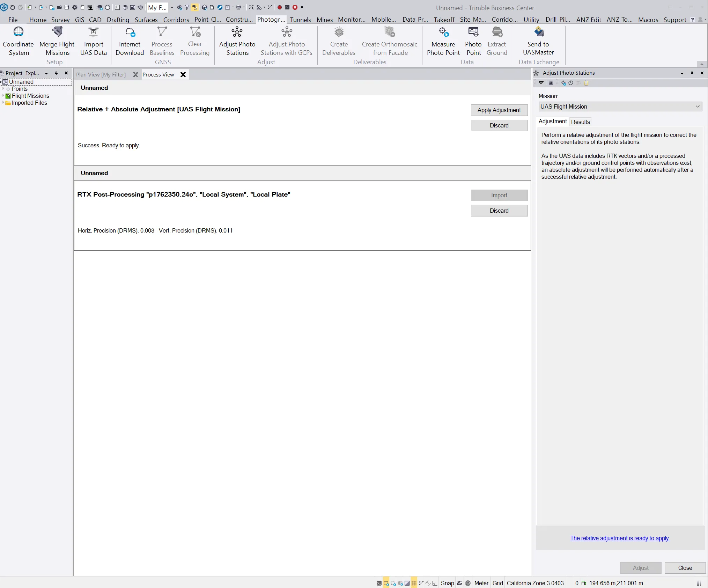Select the Photo Point tool
Viewport: 708px width, 588px height.
(473, 41)
